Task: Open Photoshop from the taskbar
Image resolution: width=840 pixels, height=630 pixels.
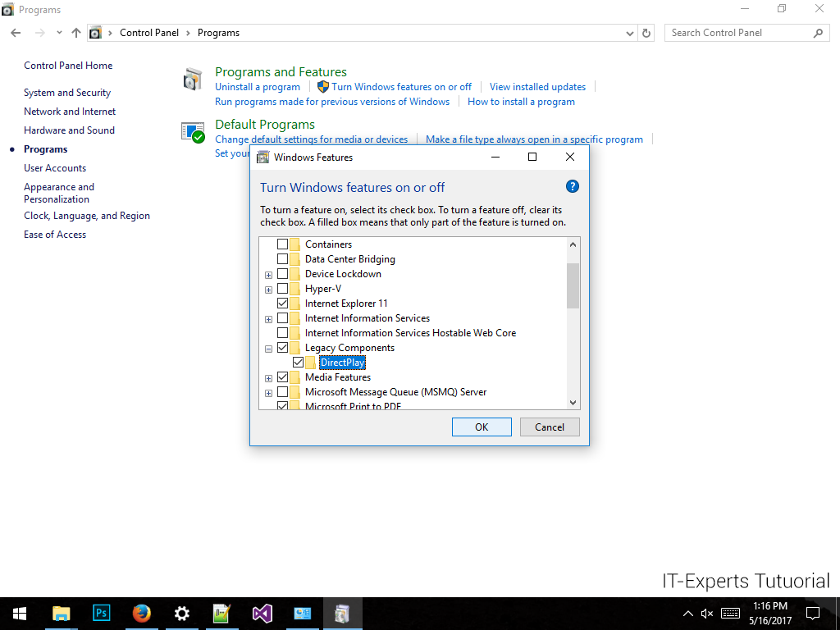Action: (102, 614)
